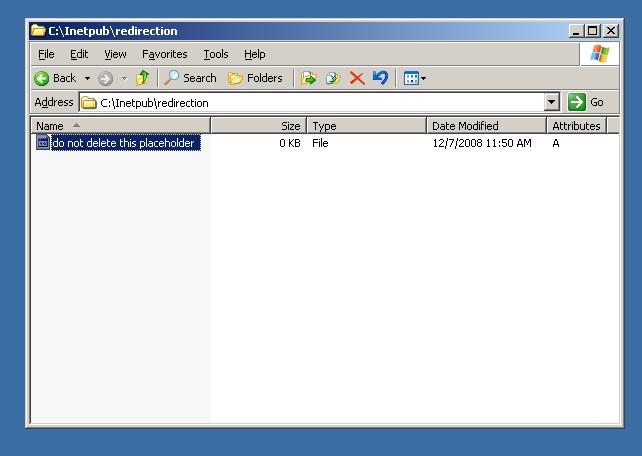Click the blue Undo arrow icon
The height and width of the screenshot is (456, 642).
click(380, 78)
